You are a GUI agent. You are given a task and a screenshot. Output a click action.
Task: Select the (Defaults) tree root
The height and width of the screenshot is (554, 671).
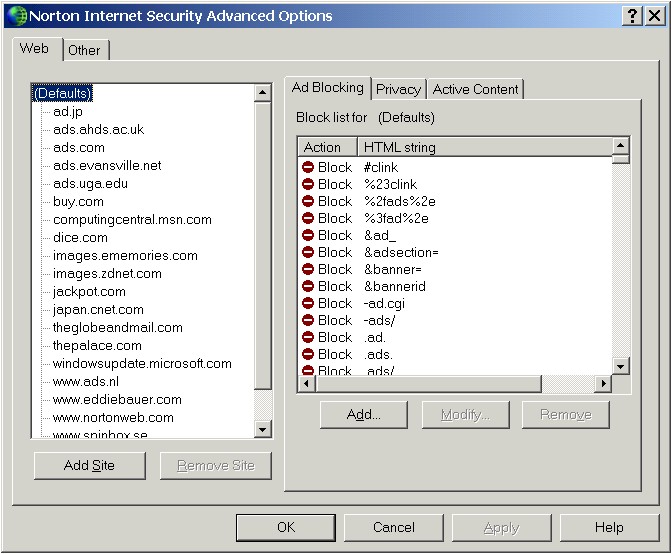click(x=62, y=93)
